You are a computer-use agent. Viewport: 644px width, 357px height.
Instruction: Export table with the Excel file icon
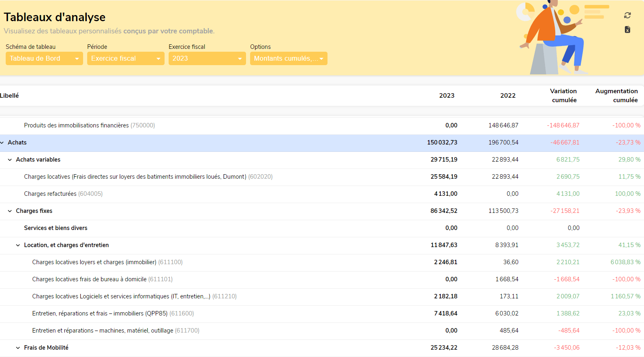click(x=627, y=30)
